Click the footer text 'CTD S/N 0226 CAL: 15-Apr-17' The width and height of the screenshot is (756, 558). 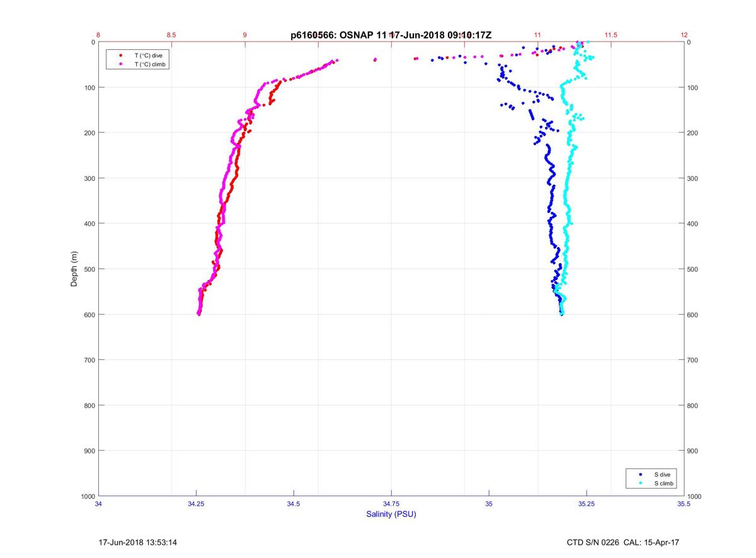pos(624,542)
